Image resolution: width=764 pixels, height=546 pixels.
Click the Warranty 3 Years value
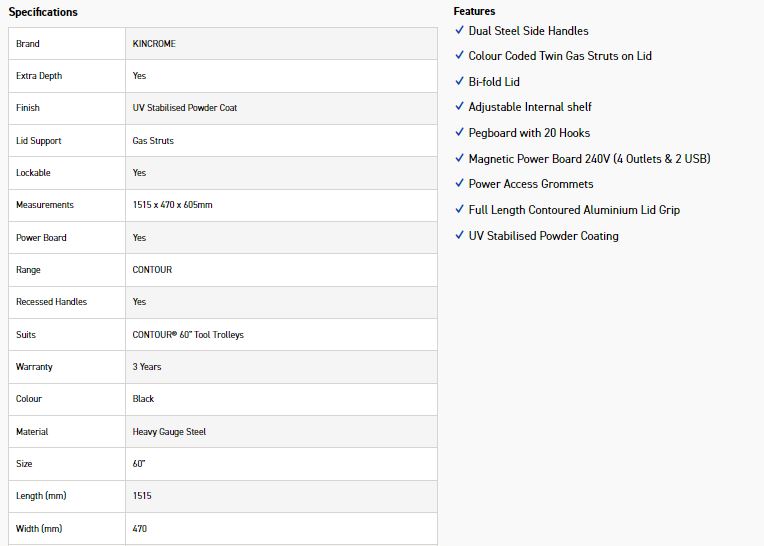tap(147, 367)
